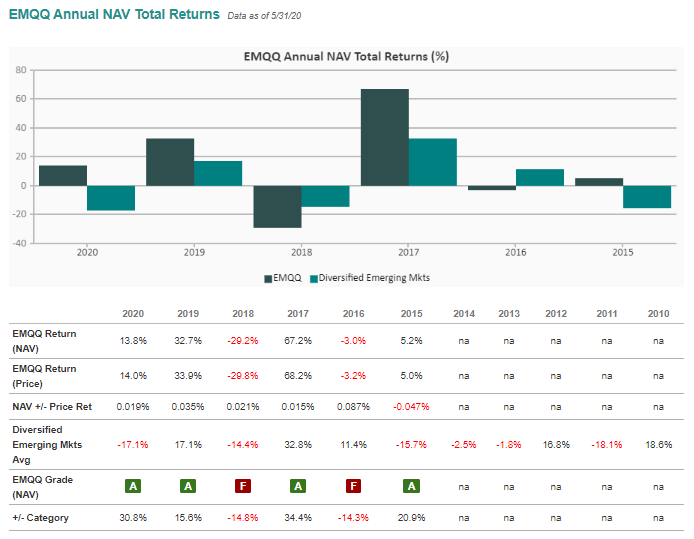The image size is (694, 539).
Task: Click the 2014 column header in table
Action: (x=464, y=314)
